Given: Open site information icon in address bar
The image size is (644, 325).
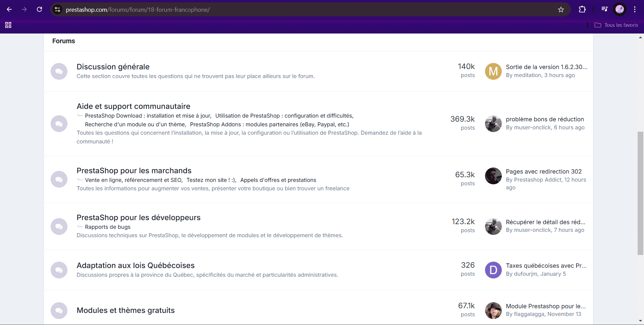Looking at the screenshot, I should (58, 9).
